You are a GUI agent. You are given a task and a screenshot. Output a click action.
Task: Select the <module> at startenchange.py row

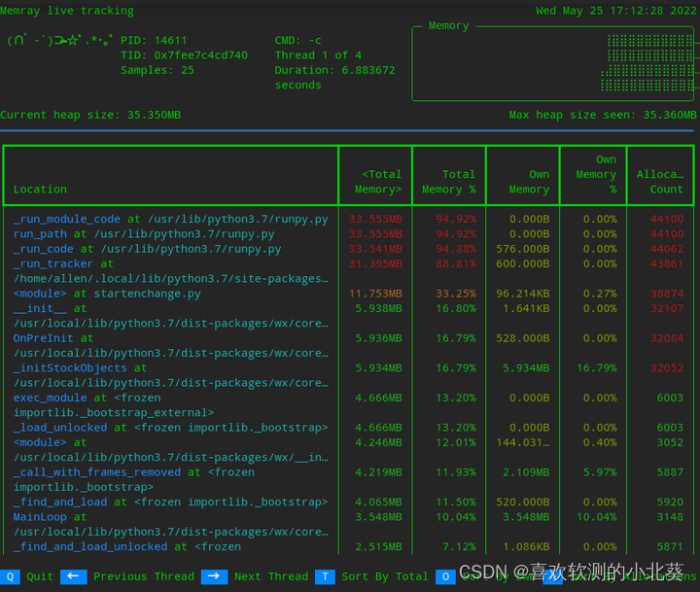[348, 294]
